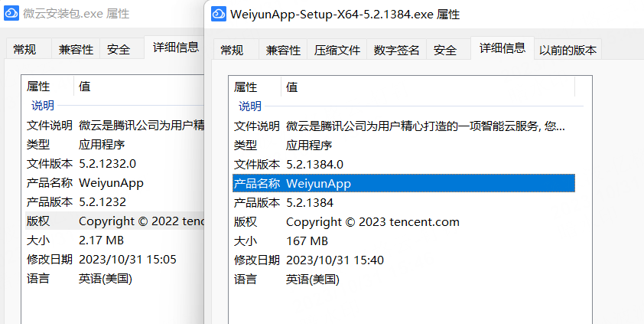Open the 压缩文件 tab
Viewport: 644px width, 324px height.
337,51
